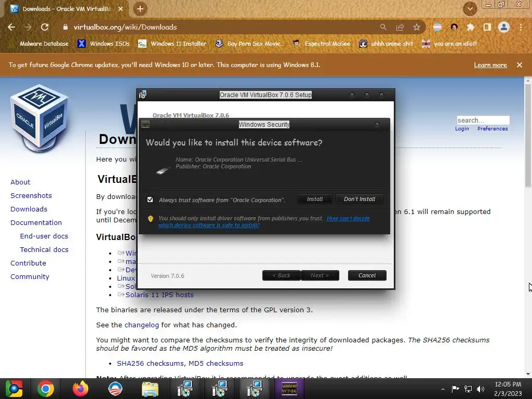Close the Downloads - Oracle VM VirtualBox tab

(121, 9)
